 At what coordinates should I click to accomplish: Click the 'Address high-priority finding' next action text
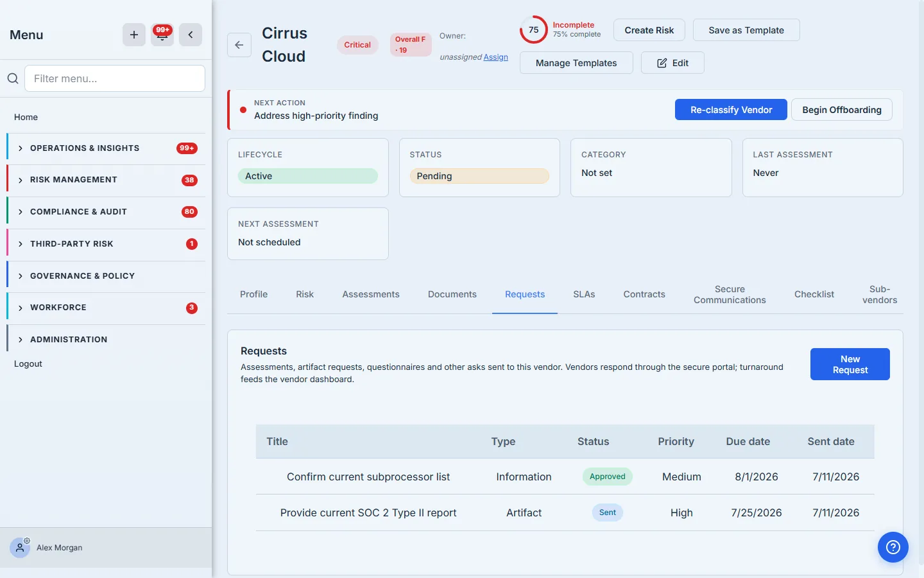[316, 116]
